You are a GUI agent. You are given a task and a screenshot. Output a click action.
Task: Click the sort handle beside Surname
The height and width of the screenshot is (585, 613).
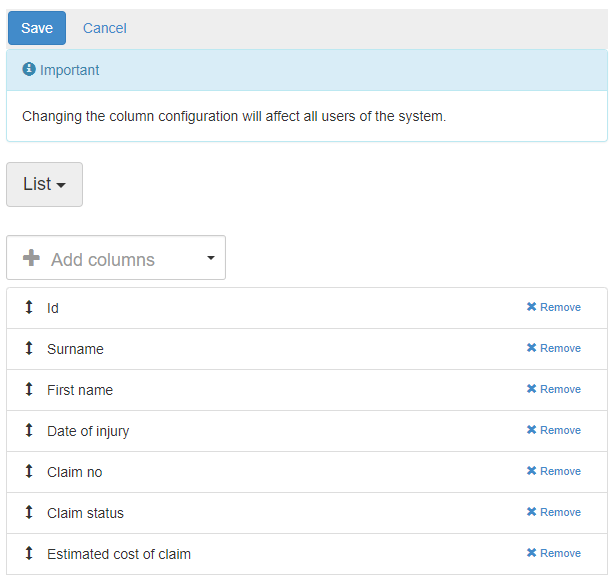pyautogui.click(x=29, y=348)
